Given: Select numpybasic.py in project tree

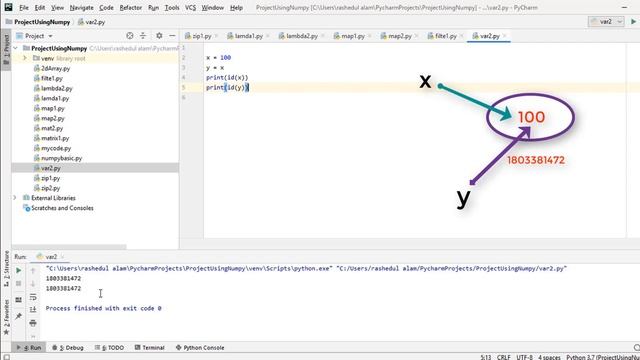Looking at the screenshot, I should [x=62, y=158].
